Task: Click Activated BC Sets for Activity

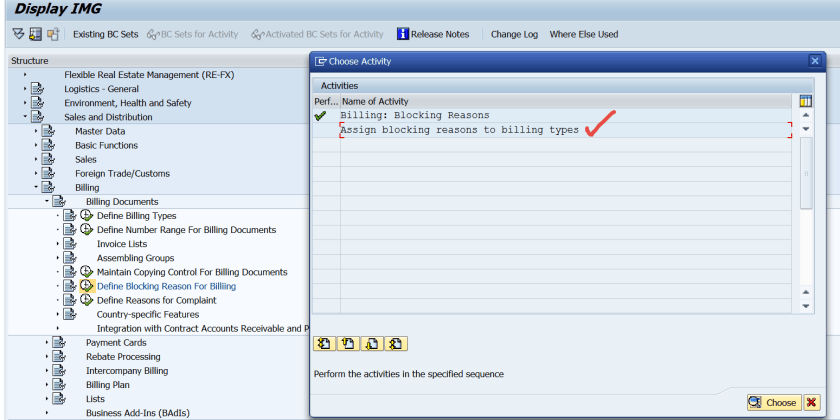Action: click(x=318, y=34)
